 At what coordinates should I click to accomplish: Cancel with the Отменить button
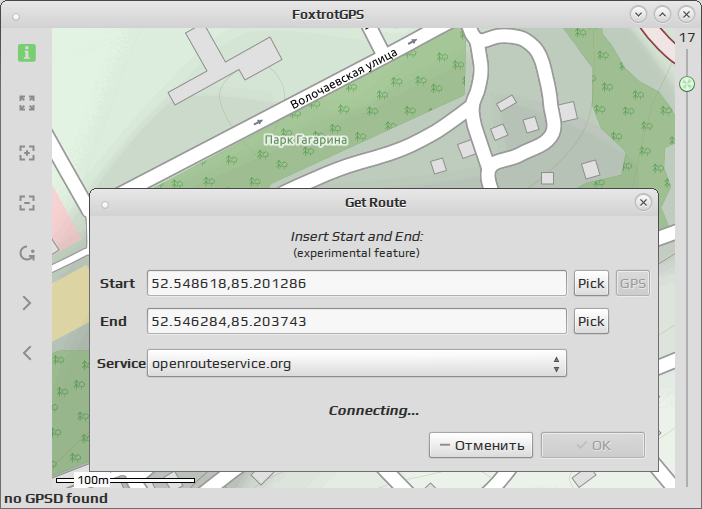(x=481, y=445)
